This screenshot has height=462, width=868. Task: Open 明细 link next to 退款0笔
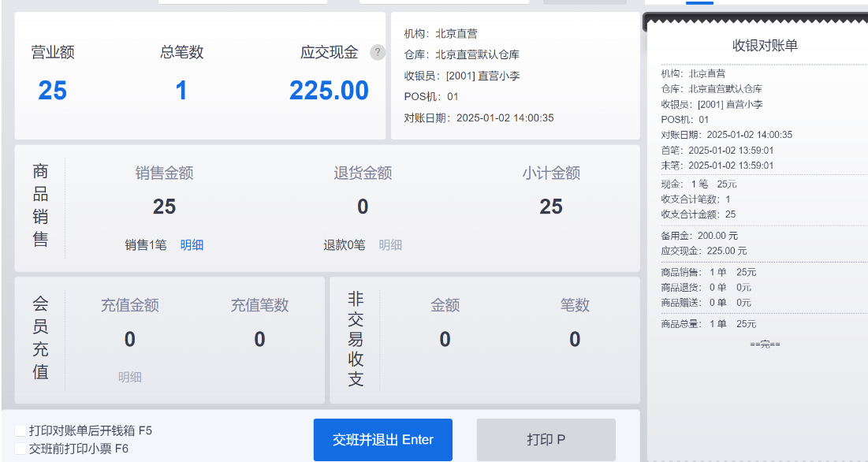click(x=390, y=244)
